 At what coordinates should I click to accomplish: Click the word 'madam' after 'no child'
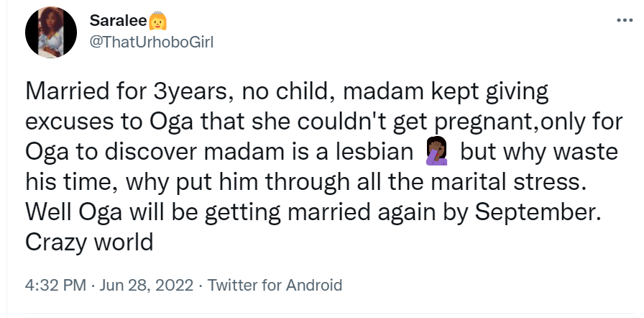click(383, 92)
